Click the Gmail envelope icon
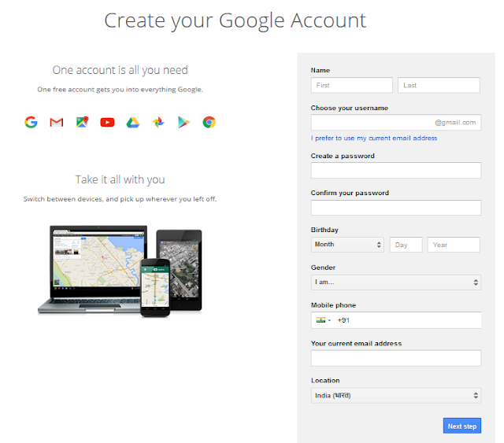The width and height of the screenshot is (504, 443). [x=57, y=122]
